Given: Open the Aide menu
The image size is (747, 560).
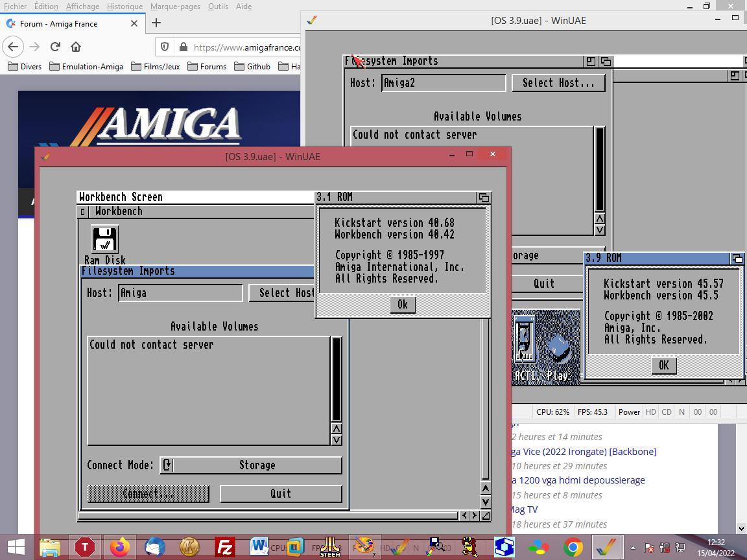Looking at the screenshot, I should coord(243,6).
